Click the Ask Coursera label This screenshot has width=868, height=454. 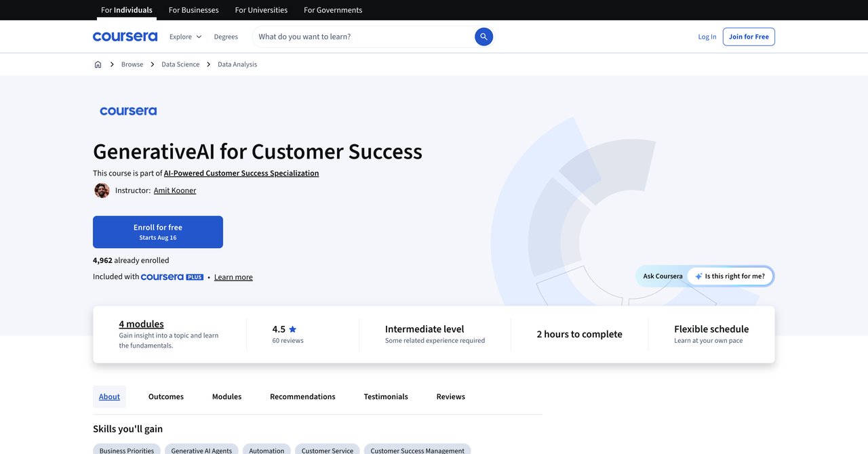click(x=663, y=276)
